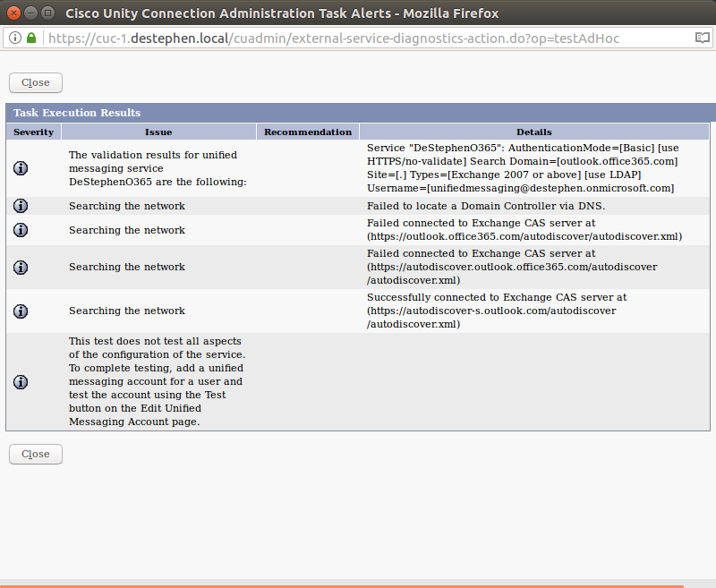716x588 pixels.
Task: Click the Service "DeStephenO365" AuthenticationMode details text
Action: pyautogui.click(x=523, y=168)
